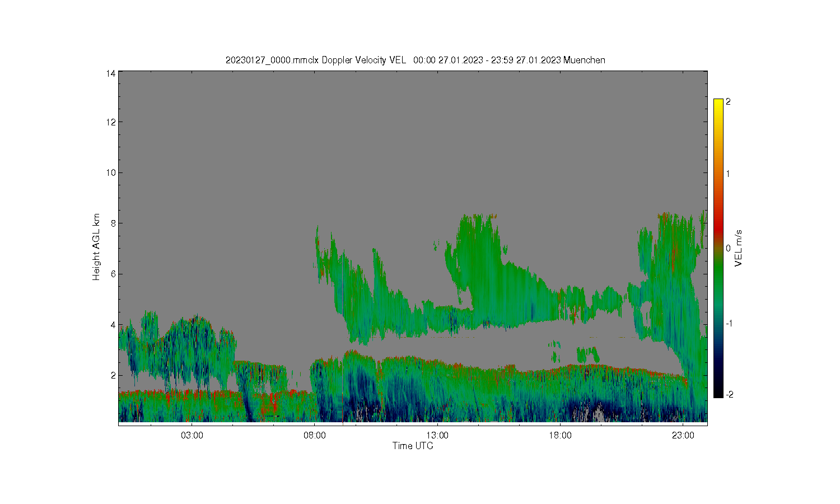Click the Height AGL km axis label
The image size is (840, 504).
[x=96, y=247]
